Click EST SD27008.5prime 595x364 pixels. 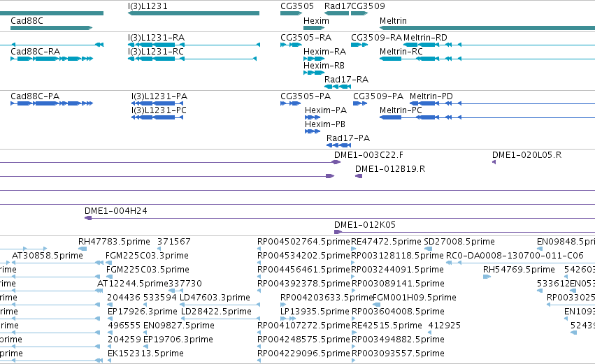pos(459,242)
